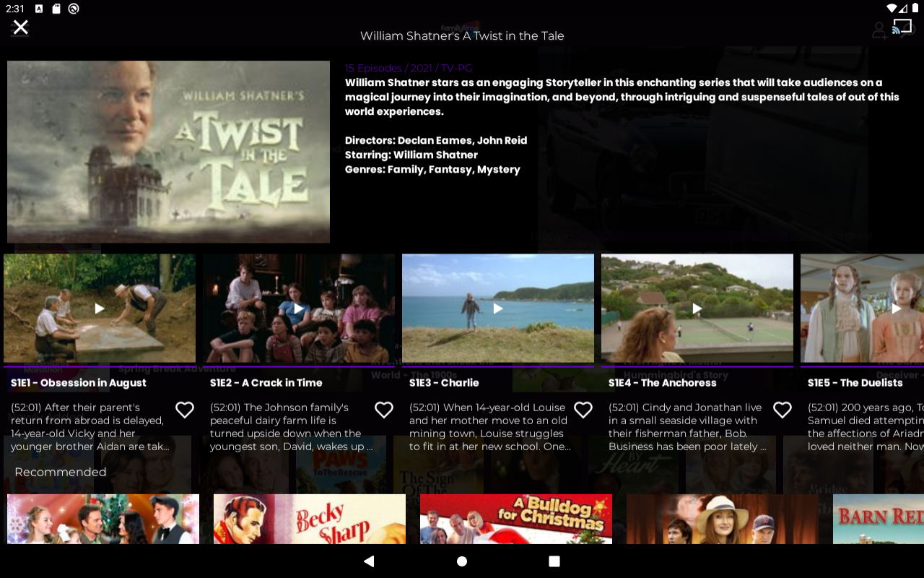Play episode S1E1 Obsession in August
This screenshot has width=924, height=578.
100,309
